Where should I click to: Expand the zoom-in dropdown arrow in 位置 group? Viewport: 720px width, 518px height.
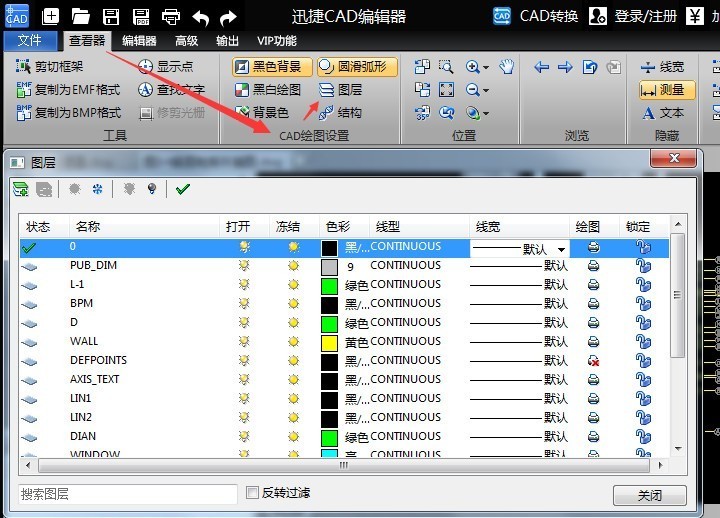486,67
